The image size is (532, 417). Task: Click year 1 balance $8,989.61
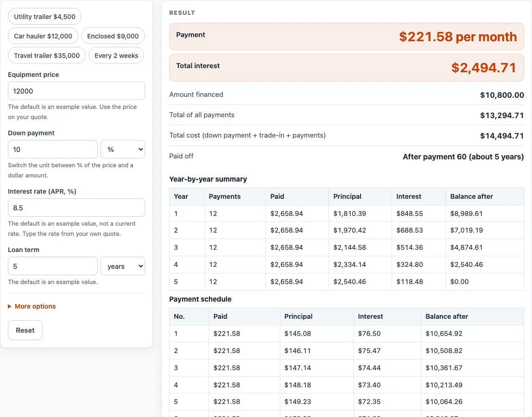click(466, 214)
